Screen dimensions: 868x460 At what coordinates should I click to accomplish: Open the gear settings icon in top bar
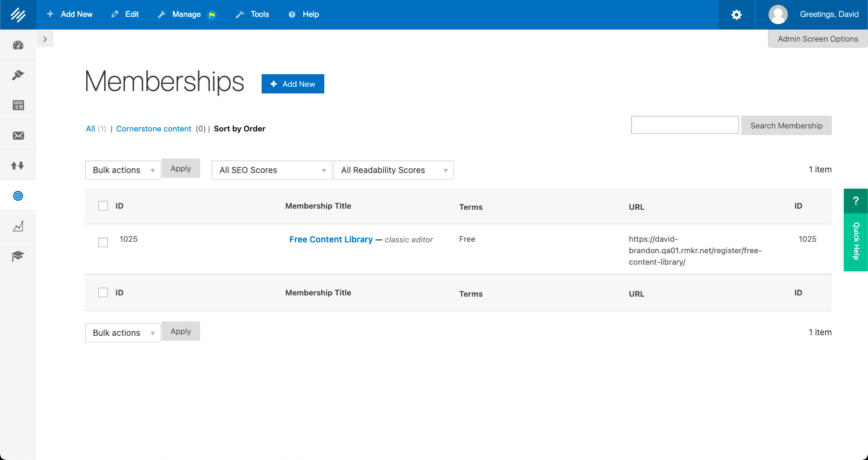point(736,14)
